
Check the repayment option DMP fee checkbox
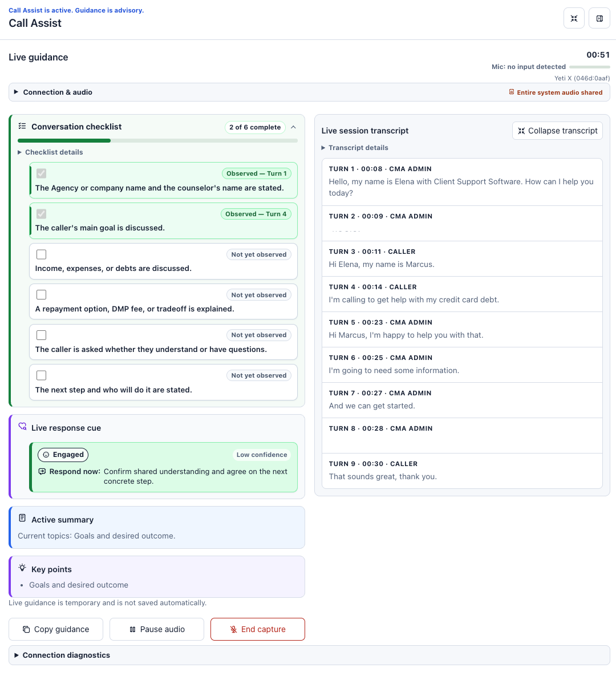42,294
